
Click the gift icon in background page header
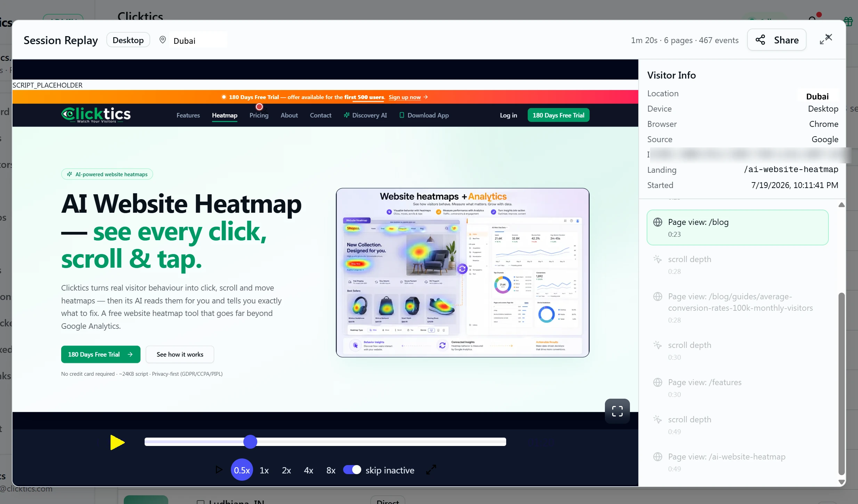point(848,21)
